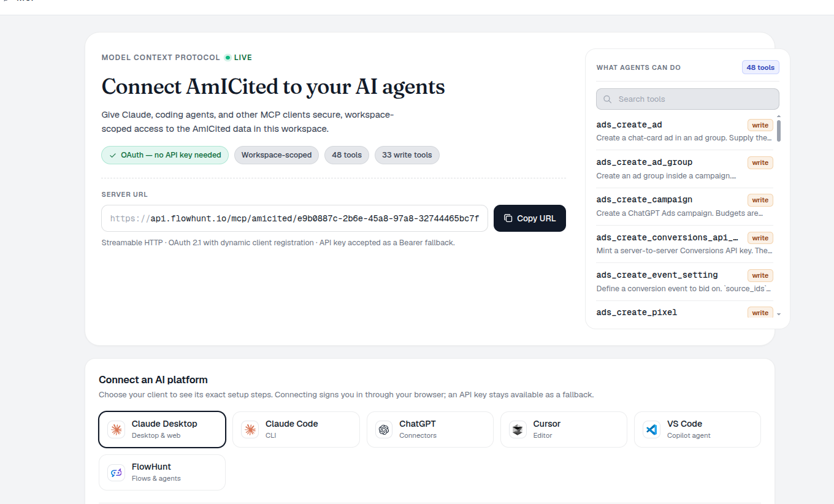This screenshot has height=504, width=834.
Task: Switch to the ChatGPT Connectors option
Action: click(430, 429)
